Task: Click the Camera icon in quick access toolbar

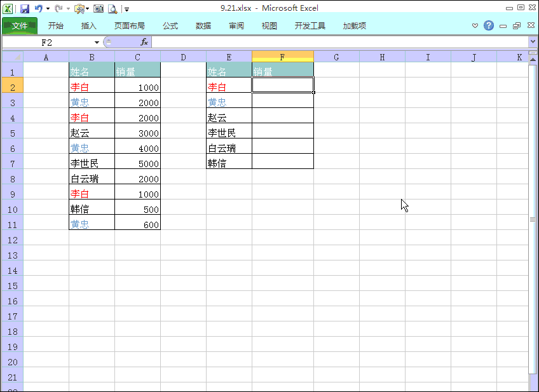Action: coord(99,9)
